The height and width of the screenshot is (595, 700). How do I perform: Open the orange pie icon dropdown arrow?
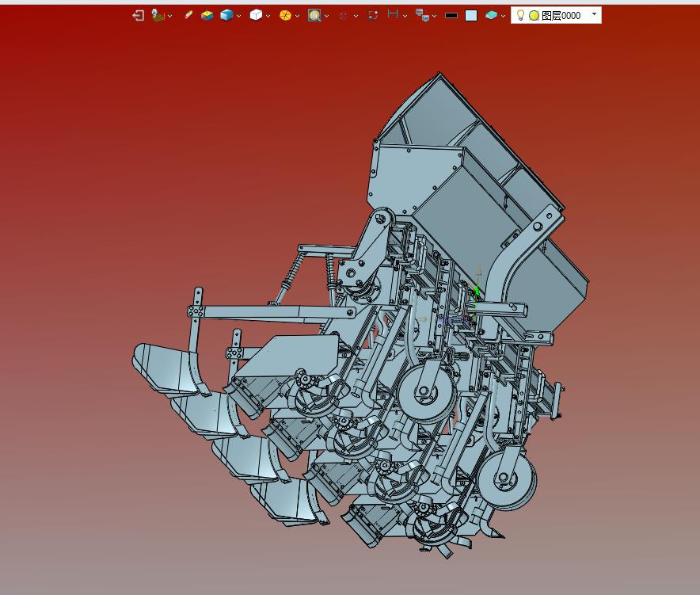pyautogui.click(x=297, y=16)
